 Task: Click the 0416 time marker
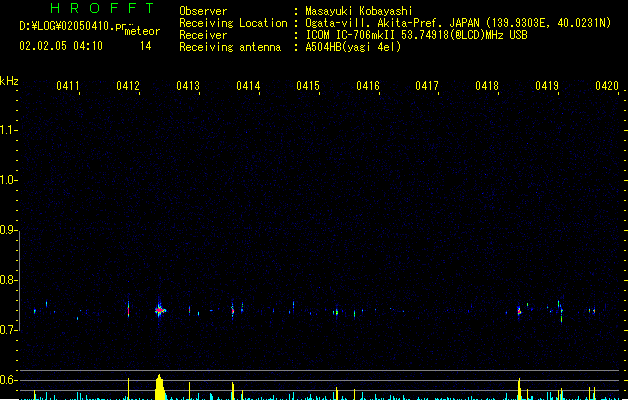tap(368, 86)
